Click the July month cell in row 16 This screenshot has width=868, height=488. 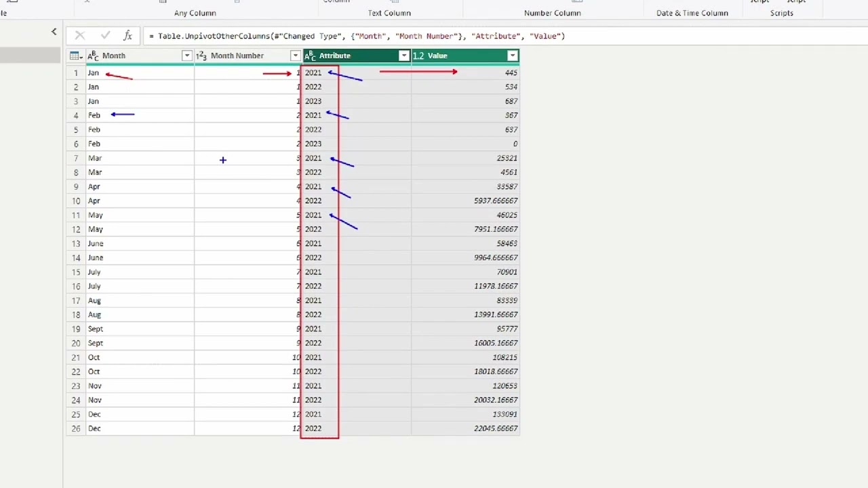point(140,286)
